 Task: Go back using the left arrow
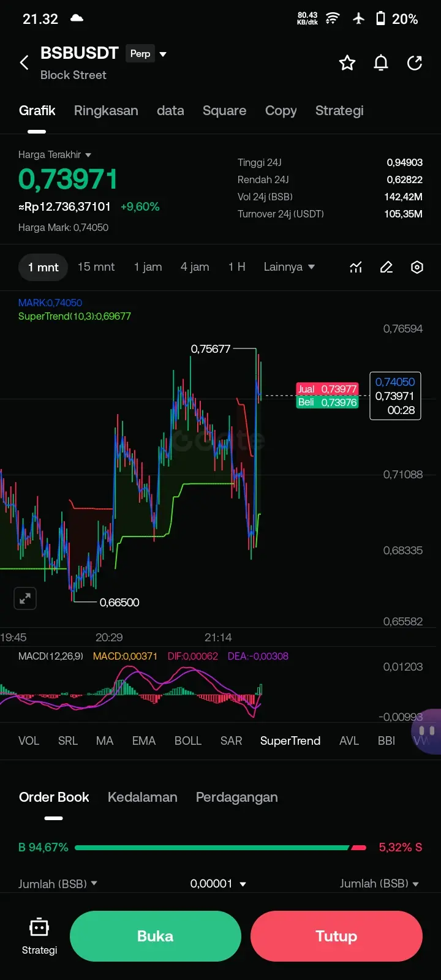[24, 62]
